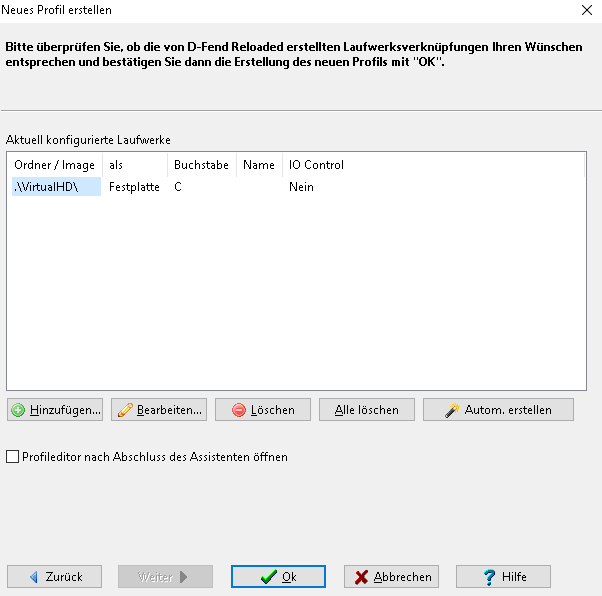Click the green checkmark icon on Ok
This screenshot has width=602, height=596.
click(268, 577)
